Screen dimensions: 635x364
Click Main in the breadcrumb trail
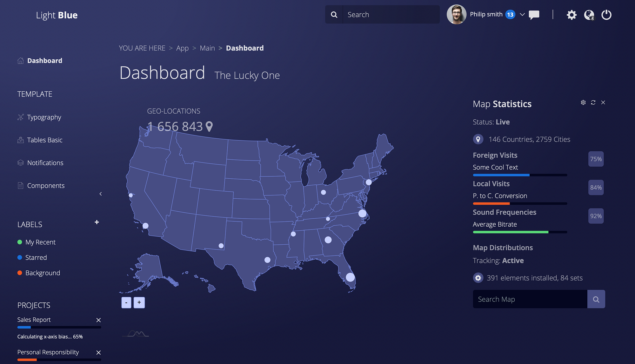point(207,48)
